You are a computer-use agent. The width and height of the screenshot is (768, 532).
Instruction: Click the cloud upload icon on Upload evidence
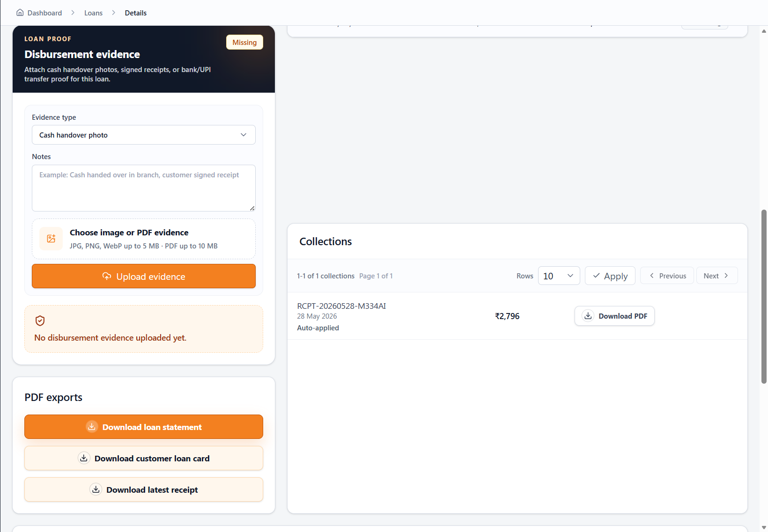tap(107, 276)
